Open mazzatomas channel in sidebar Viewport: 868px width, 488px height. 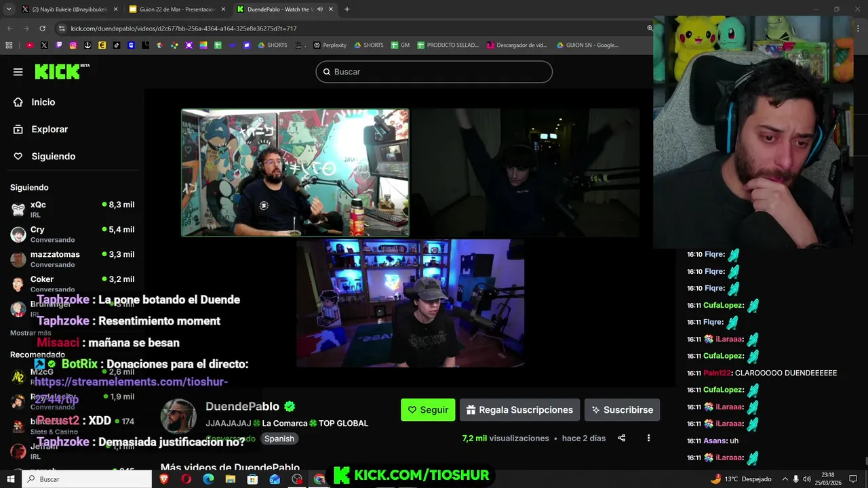[72, 259]
